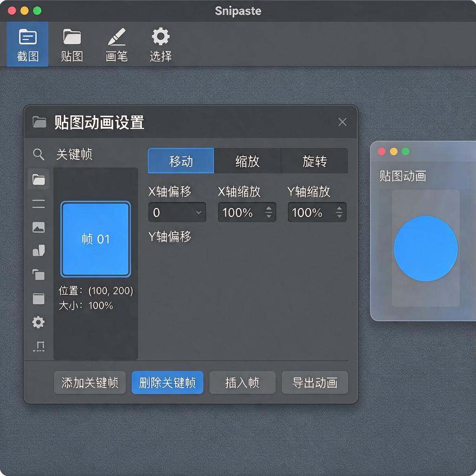Image resolution: width=476 pixels, height=476 pixels.
Task: Click the two-lines icon in the sidebar
Action: click(x=39, y=204)
